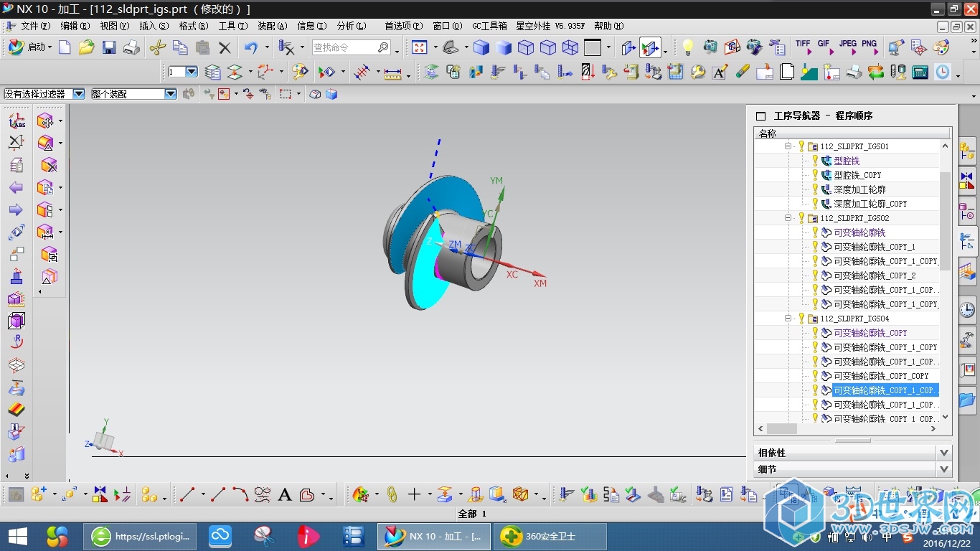Click the clock icon on second toolbar
The image size is (980, 551).
pos(942,72)
